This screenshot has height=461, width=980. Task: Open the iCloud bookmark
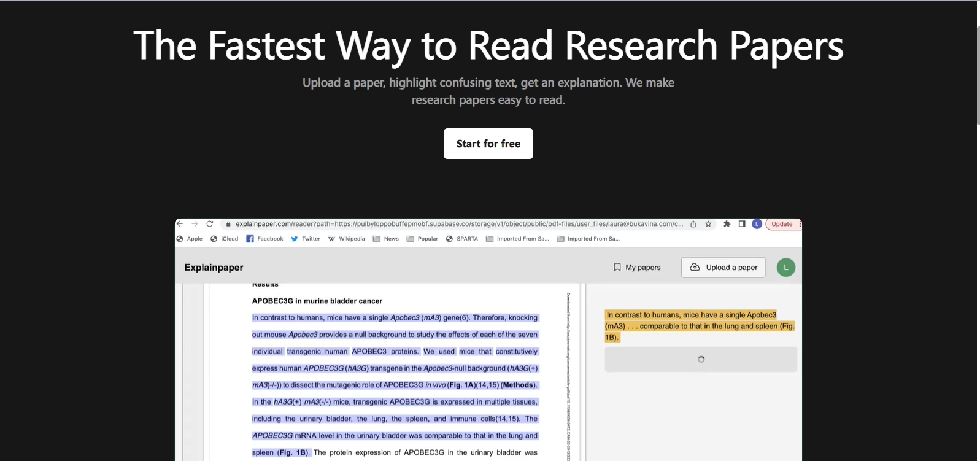tap(224, 239)
